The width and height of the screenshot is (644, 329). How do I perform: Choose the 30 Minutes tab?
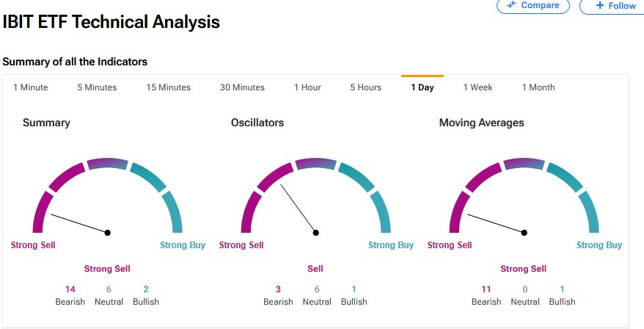pyautogui.click(x=242, y=87)
